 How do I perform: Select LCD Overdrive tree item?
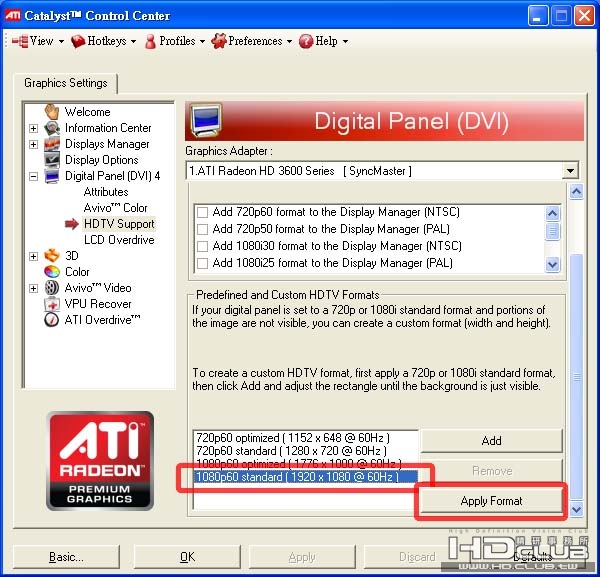[x=119, y=240]
